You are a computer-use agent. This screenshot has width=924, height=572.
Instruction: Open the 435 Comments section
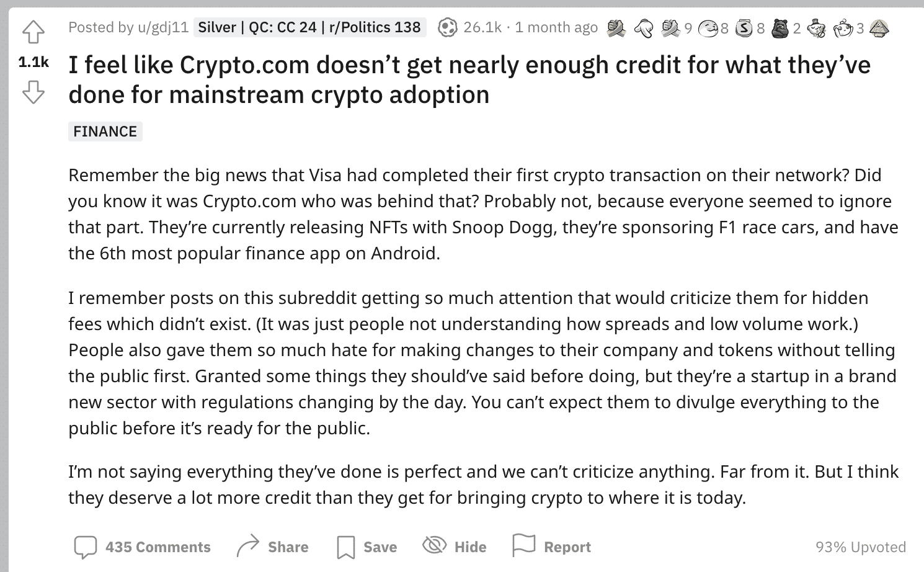159,547
